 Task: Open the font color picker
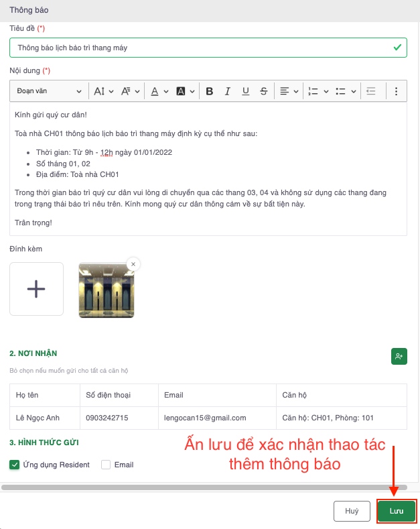pyautogui.click(x=159, y=91)
